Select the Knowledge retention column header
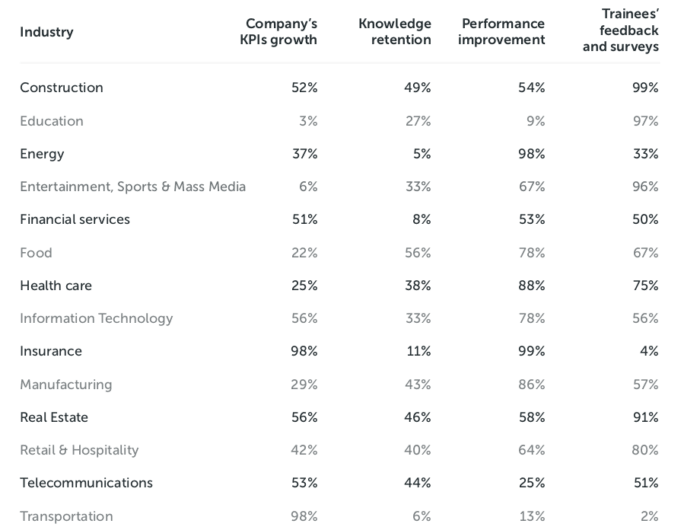700x530 pixels. click(394, 32)
